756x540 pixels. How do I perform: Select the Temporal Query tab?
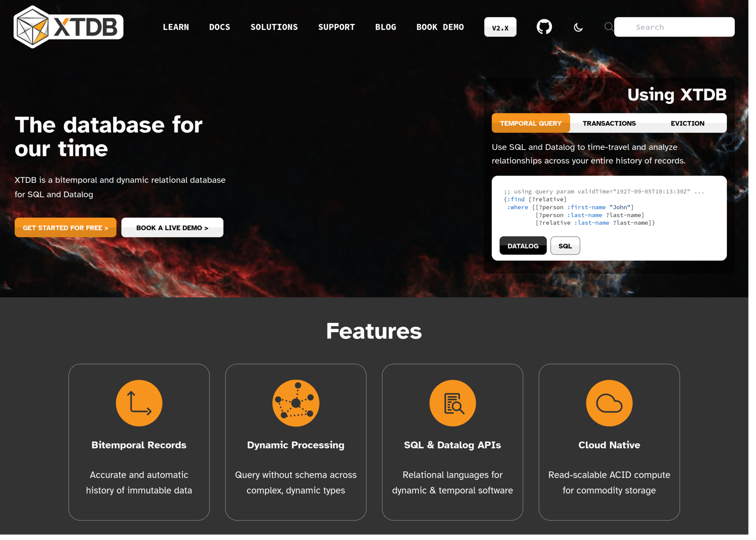[531, 123]
